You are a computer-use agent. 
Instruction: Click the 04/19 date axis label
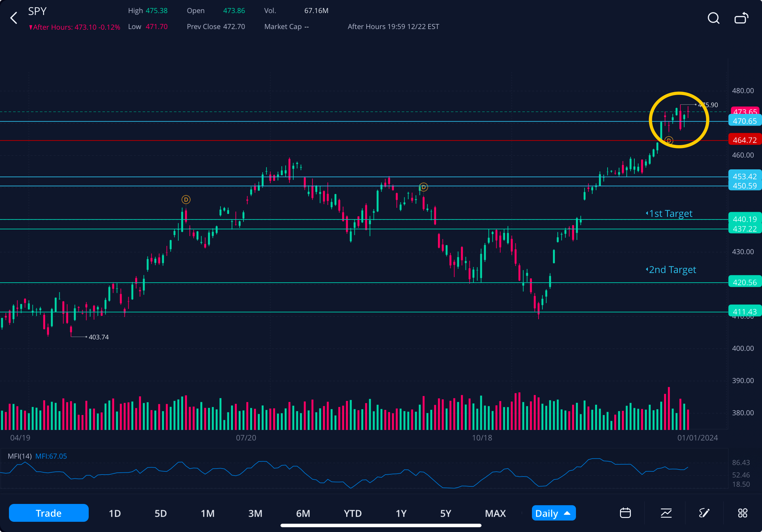(x=20, y=438)
